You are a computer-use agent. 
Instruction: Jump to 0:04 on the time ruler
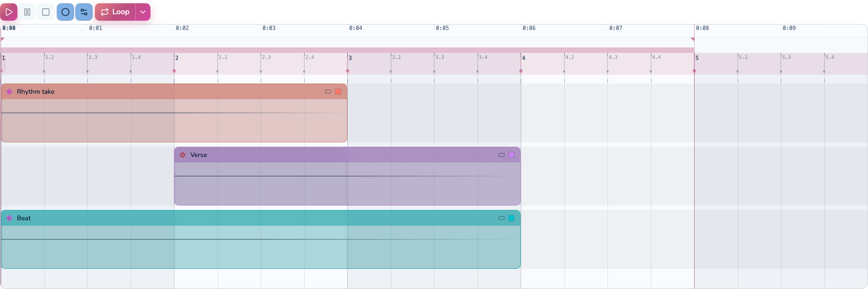click(355, 28)
